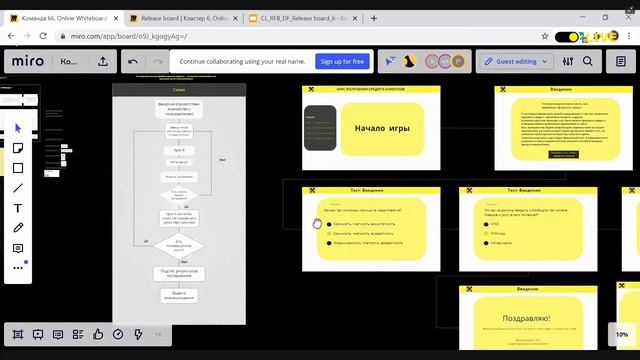The image size is (640, 360).
Task: Select the bottom diamond flowchart node
Action: click(x=179, y=246)
